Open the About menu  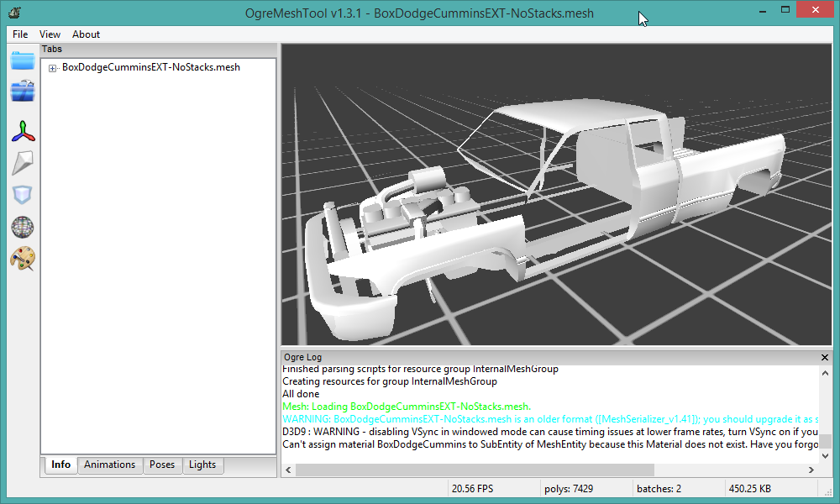[x=86, y=34]
